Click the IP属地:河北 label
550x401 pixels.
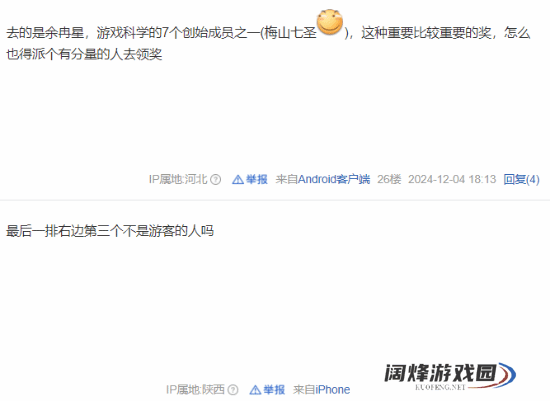click(178, 179)
